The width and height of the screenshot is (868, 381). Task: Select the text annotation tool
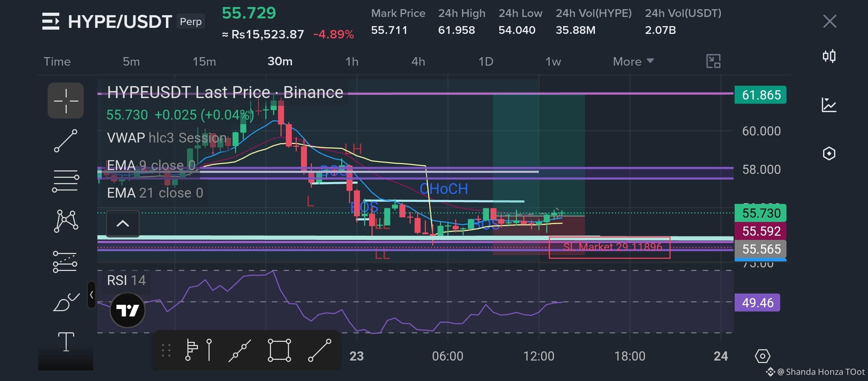66,342
